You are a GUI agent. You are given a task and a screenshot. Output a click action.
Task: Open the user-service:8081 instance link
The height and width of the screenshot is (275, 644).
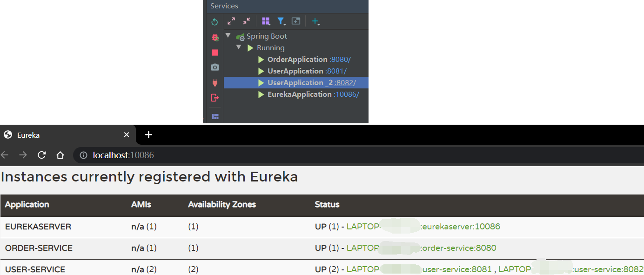[419, 269]
